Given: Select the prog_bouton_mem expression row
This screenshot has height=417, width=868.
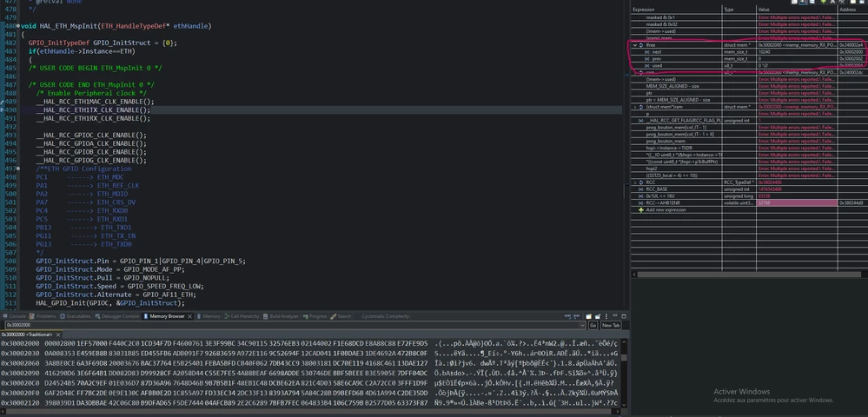Looking at the screenshot, I should (749, 142).
